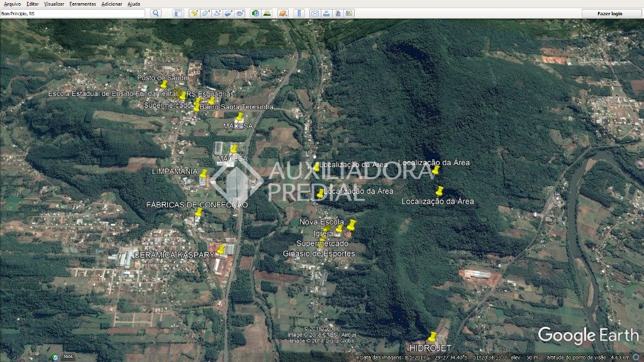Select the Add Path tool
Image resolution: width=644 pixels, height=362 pixels.
217,13
